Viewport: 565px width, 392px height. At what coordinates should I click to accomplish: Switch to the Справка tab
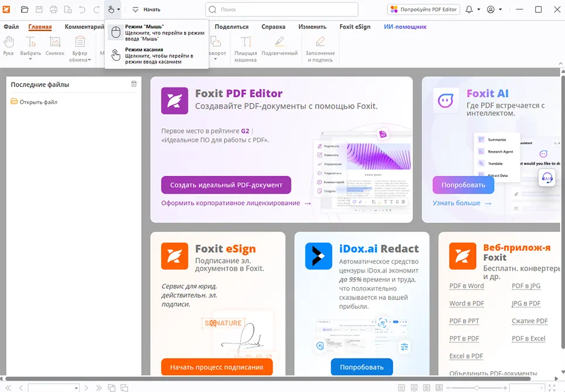coord(273,27)
